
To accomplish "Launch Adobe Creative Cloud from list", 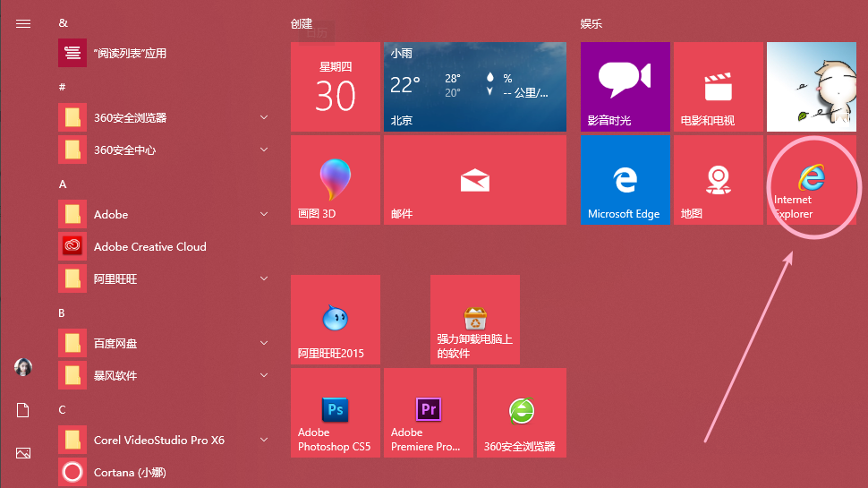I will point(166,246).
